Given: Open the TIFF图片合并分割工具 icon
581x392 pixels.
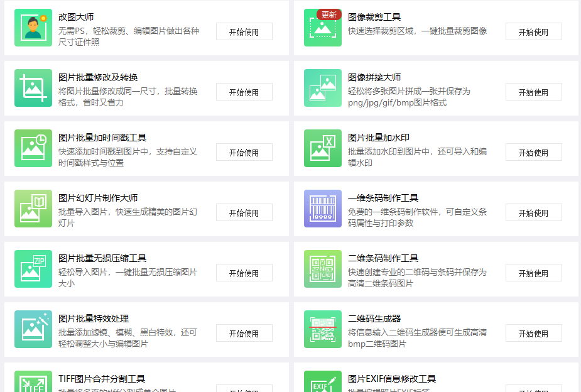Looking at the screenshot, I should tap(33, 381).
